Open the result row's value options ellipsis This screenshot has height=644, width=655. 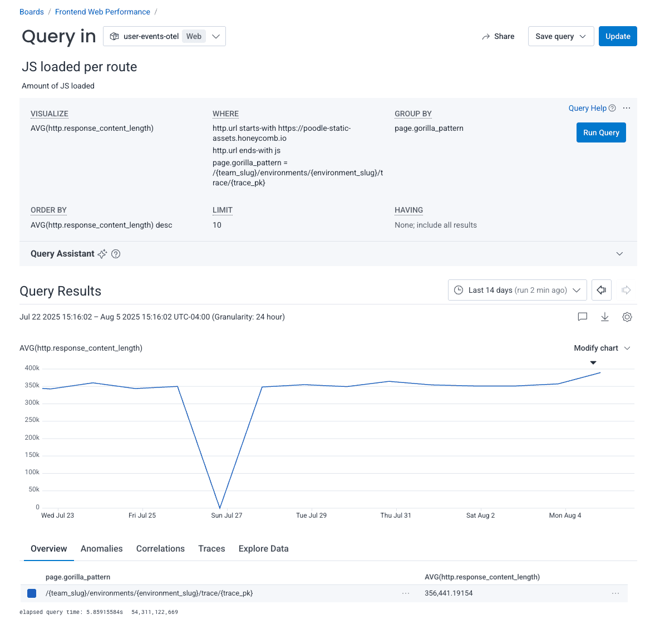(x=615, y=593)
